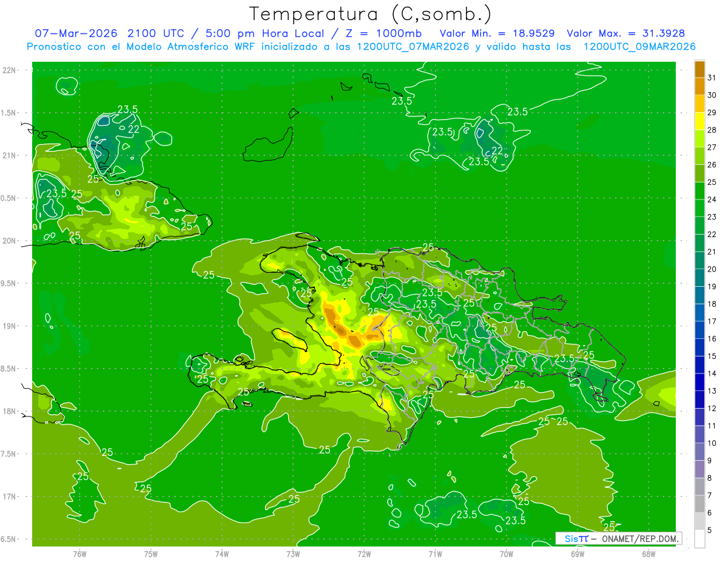Image resolution: width=728 pixels, height=562 pixels.
Task: Click the 20N latitude axis label
Action: point(9,241)
